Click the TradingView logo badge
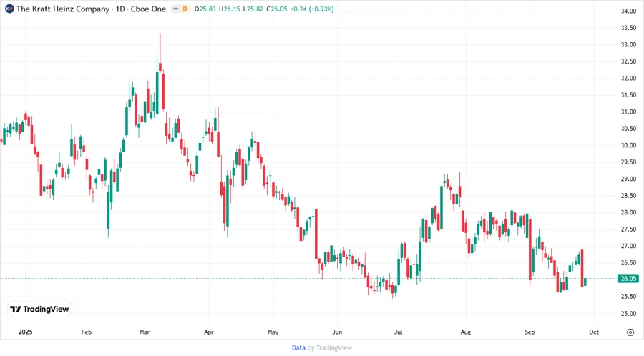Viewport: 644px width, 356px height. tap(40, 309)
